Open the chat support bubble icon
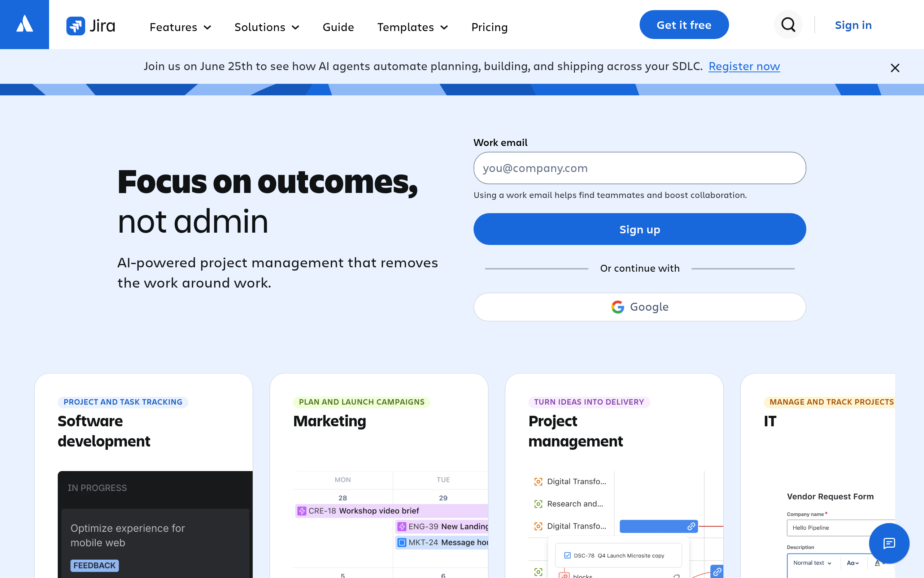Image resolution: width=924 pixels, height=578 pixels. [x=889, y=543]
